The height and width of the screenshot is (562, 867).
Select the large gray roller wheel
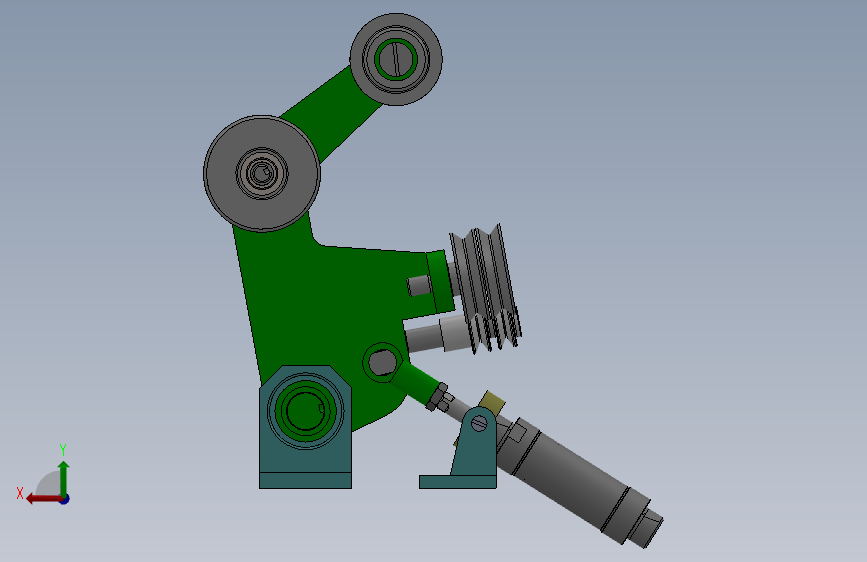(262, 174)
